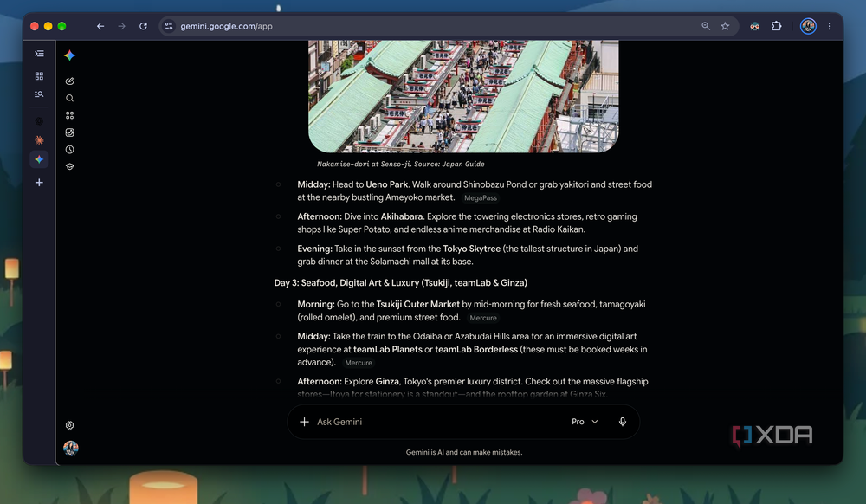The height and width of the screenshot is (504, 866).
Task: Open the MegaPass source chip
Action: pos(481,198)
